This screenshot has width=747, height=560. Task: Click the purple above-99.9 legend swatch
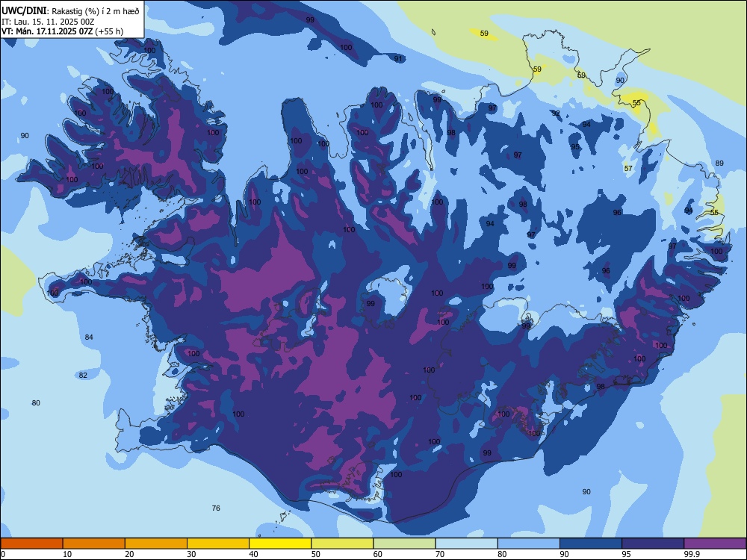pyautogui.click(x=715, y=544)
